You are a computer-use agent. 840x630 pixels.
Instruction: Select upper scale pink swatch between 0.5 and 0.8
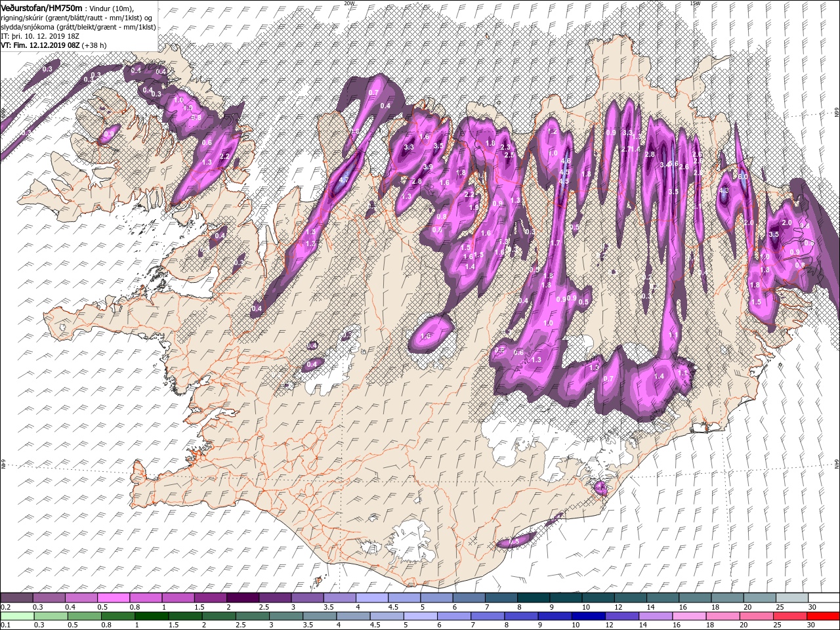(x=114, y=597)
